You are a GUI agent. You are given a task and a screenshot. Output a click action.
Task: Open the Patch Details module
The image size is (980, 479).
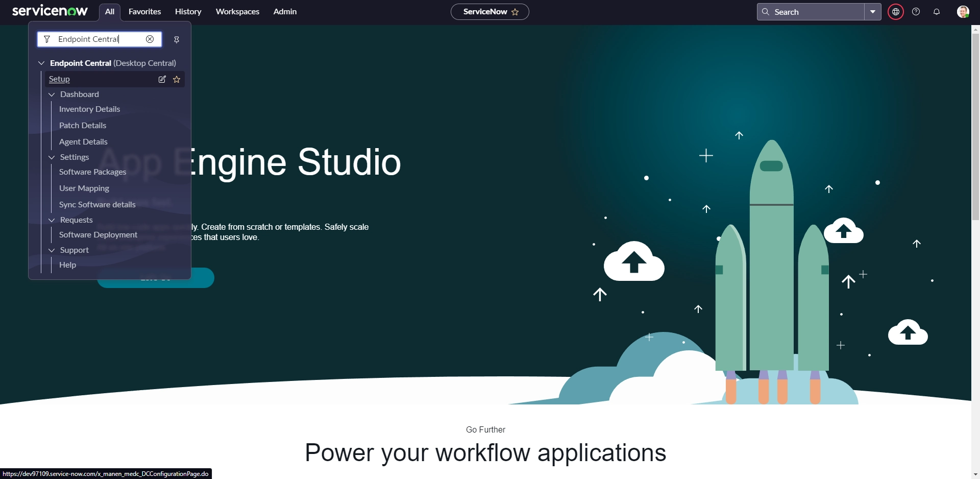[83, 126]
